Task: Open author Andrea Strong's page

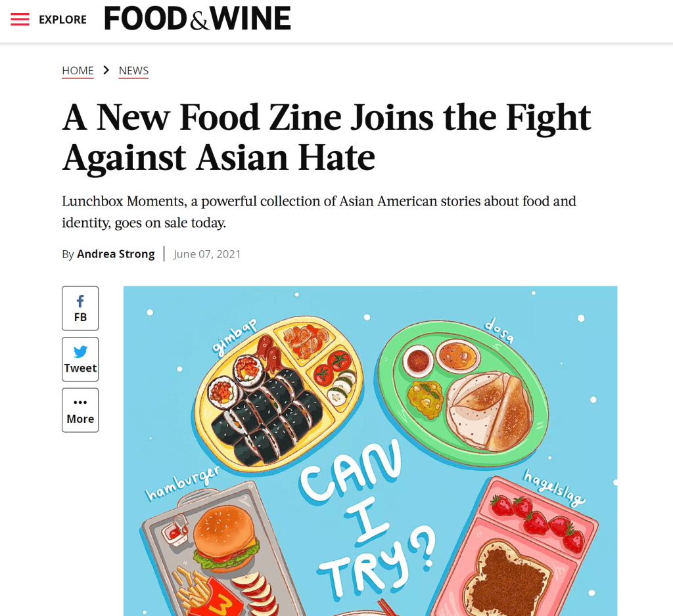Action: [116, 254]
